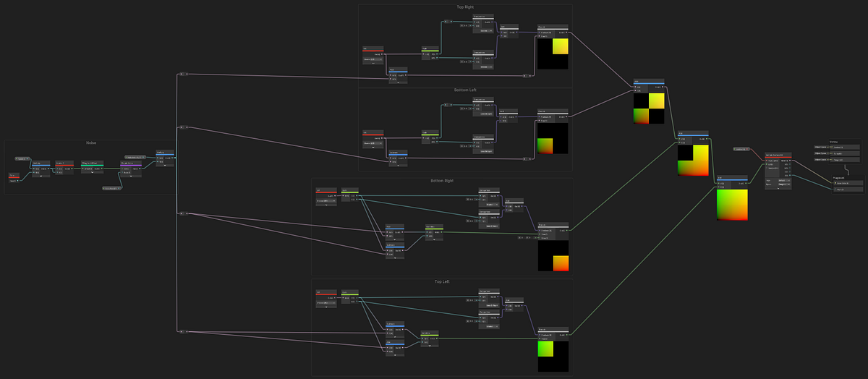
Task: Collapse the Tiling And Offset node via its chevron
Action: tap(93, 172)
